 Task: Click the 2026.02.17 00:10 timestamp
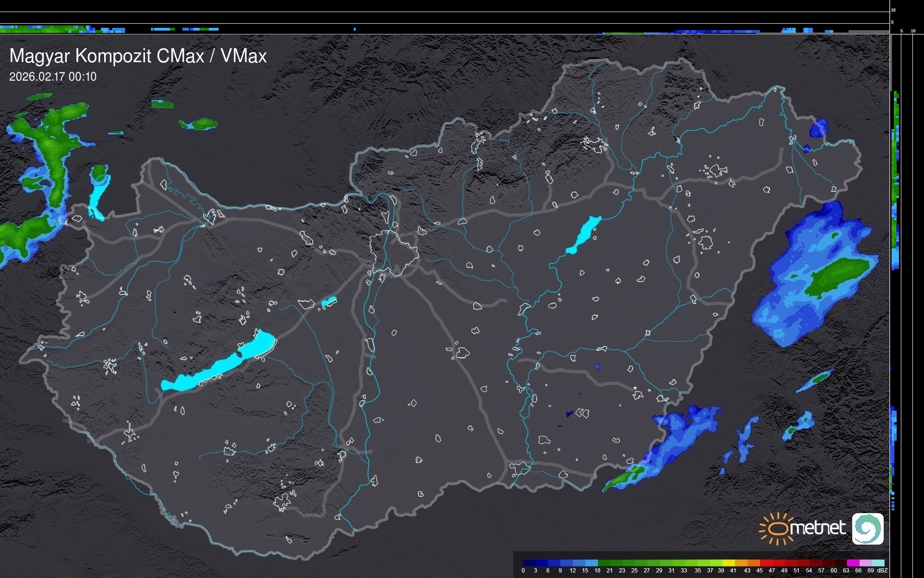click(x=53, y=77)
